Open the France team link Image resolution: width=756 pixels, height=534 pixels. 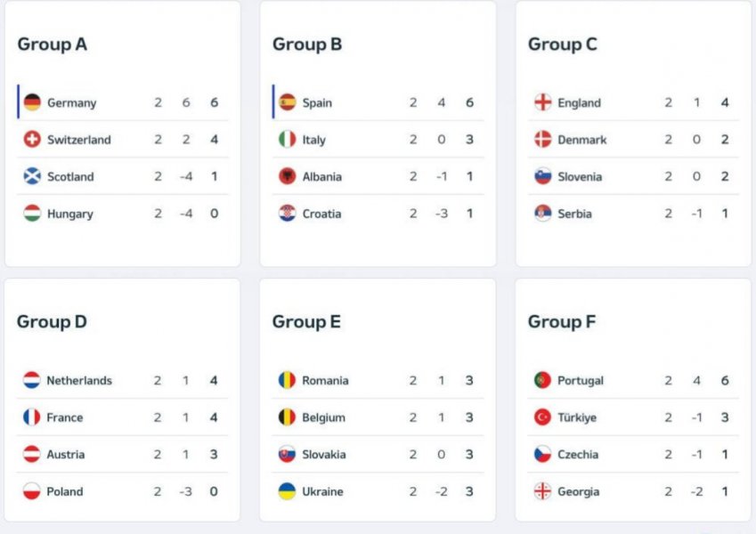pyautogui.click(x=65, y=417)
